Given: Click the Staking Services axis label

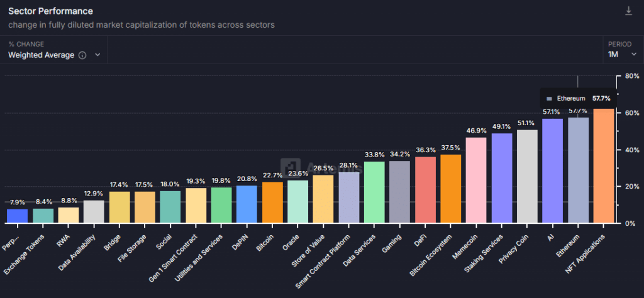Looking at the screenshot, I should [484, 253].
